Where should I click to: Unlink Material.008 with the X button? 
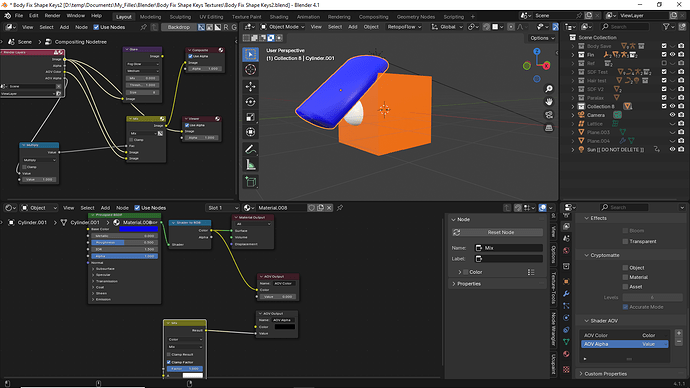[x=329, y=208]
